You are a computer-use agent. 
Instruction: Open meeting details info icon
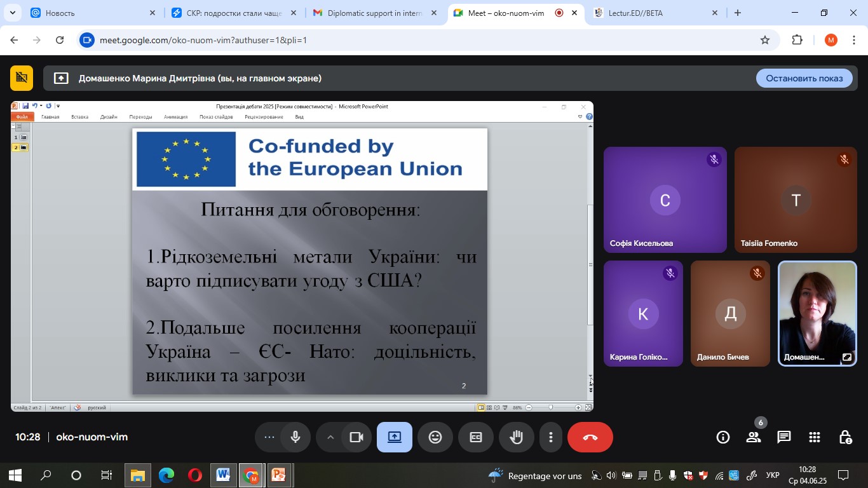[722, 437]
